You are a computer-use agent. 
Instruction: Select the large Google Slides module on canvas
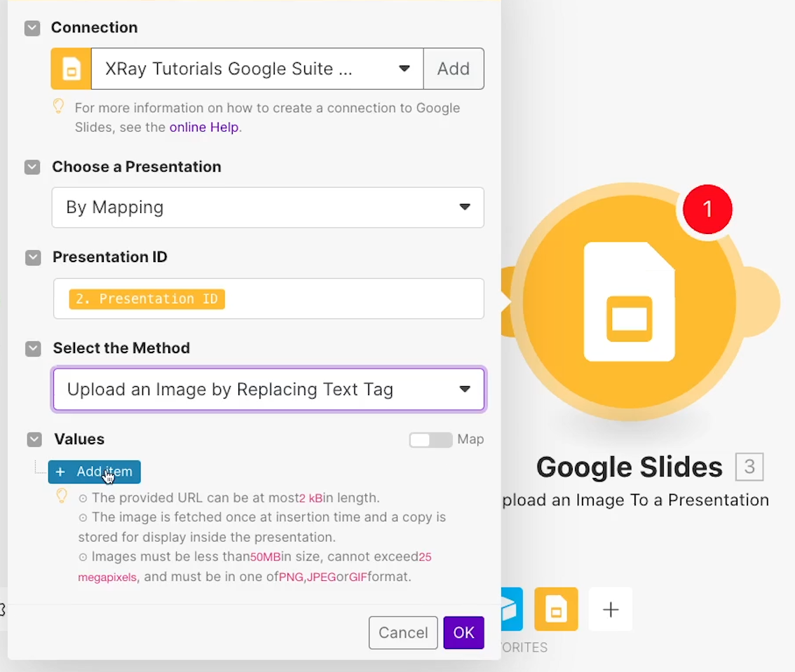[x=630, y=302]
